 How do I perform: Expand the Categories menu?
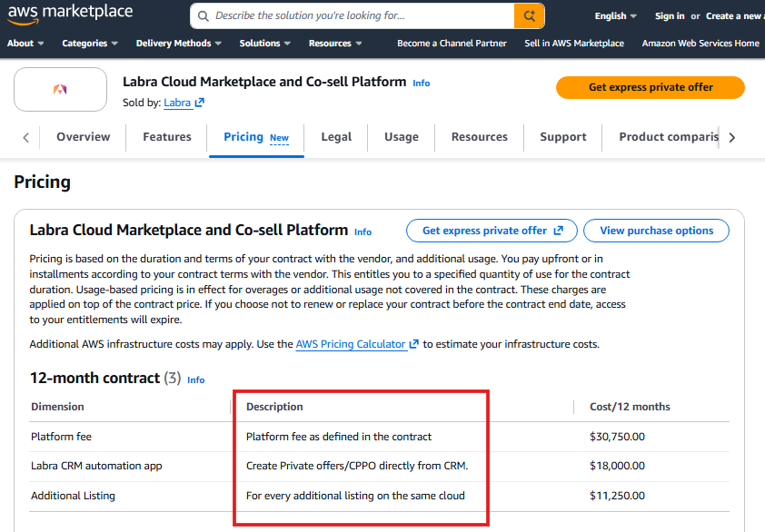[x=90, y=44]
